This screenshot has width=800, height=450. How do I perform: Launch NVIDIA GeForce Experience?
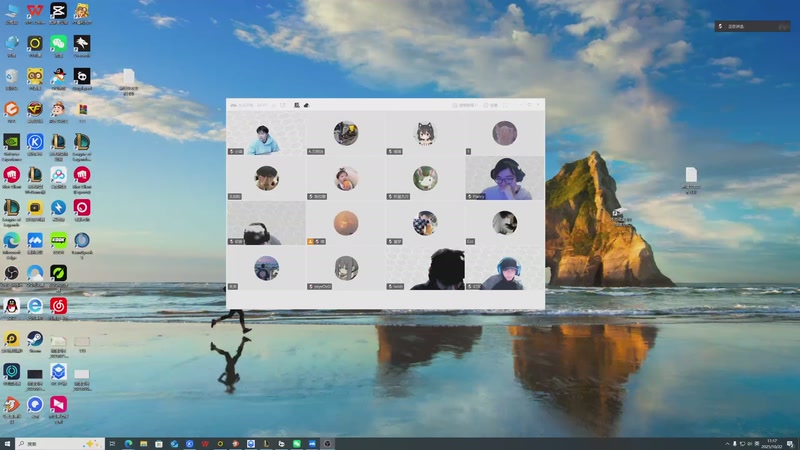[11, 147]
